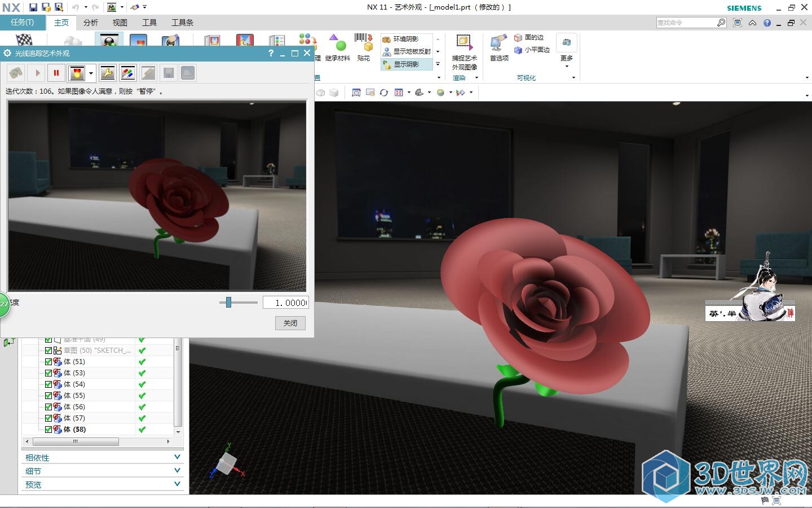Toggle checkbox for 体 (55)

tap(48, 396)
